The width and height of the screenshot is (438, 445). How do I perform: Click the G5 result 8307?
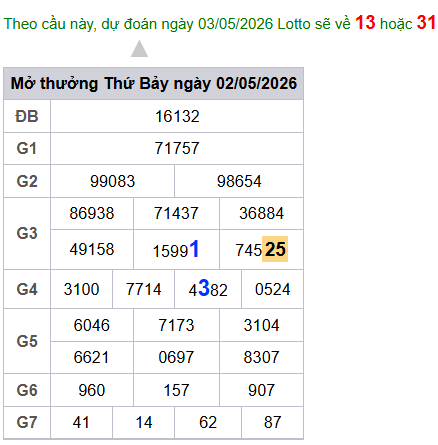(261, 357)
